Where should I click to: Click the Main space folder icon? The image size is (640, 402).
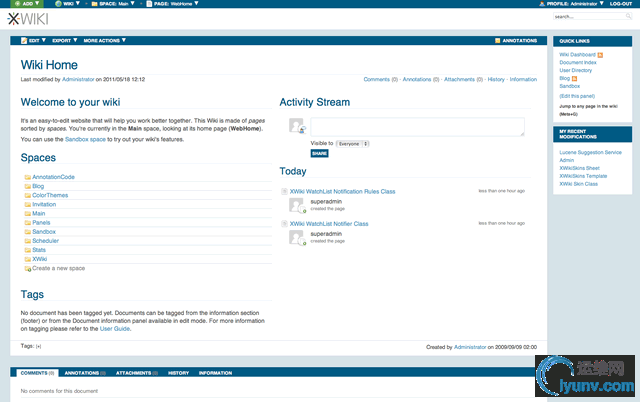[x=27, y=213]
